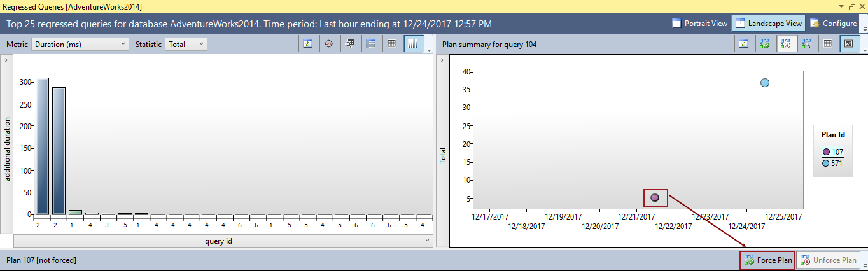Viewport: 868px width, 273px height.
Task: Refresh the plan summary pane
Action: tap(743, 44)
